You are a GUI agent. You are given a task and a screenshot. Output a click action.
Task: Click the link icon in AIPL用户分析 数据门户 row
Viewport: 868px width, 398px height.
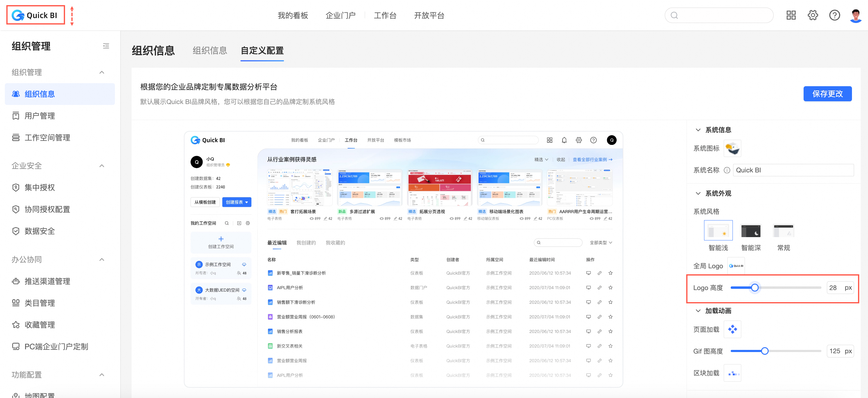(599, 288)
